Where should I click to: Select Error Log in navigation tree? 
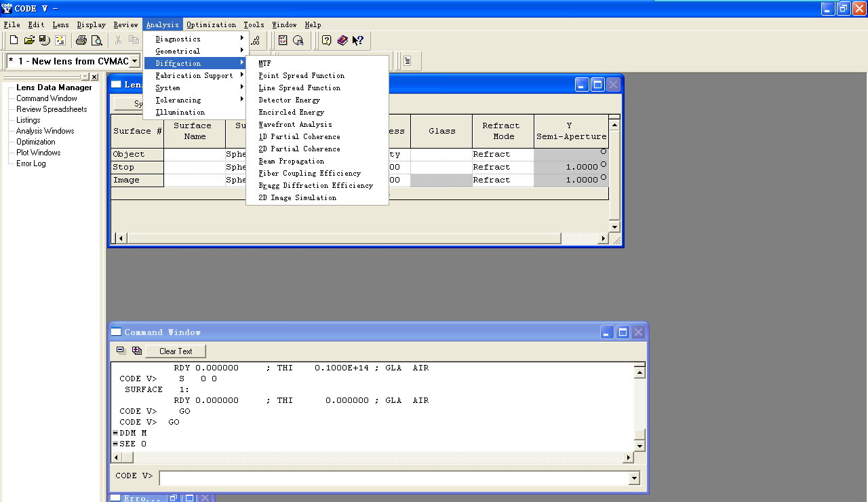[31, 163]
